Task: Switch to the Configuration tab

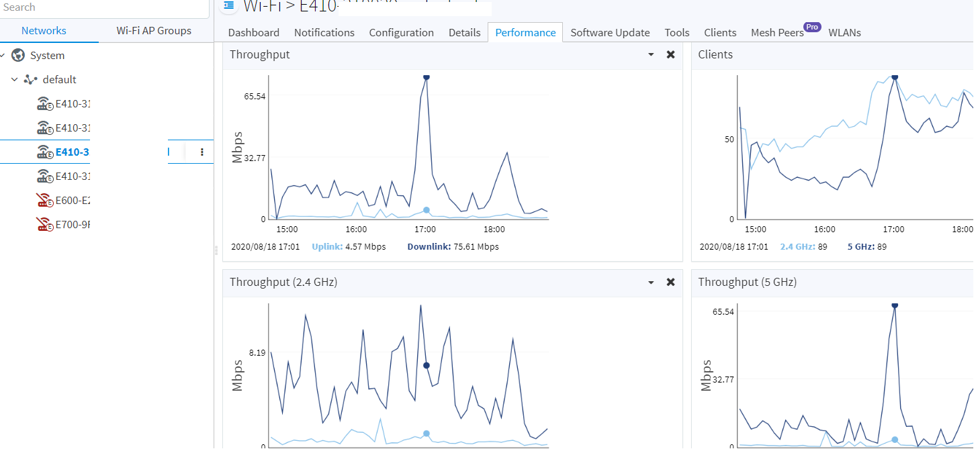Action: tap(401, 32)
